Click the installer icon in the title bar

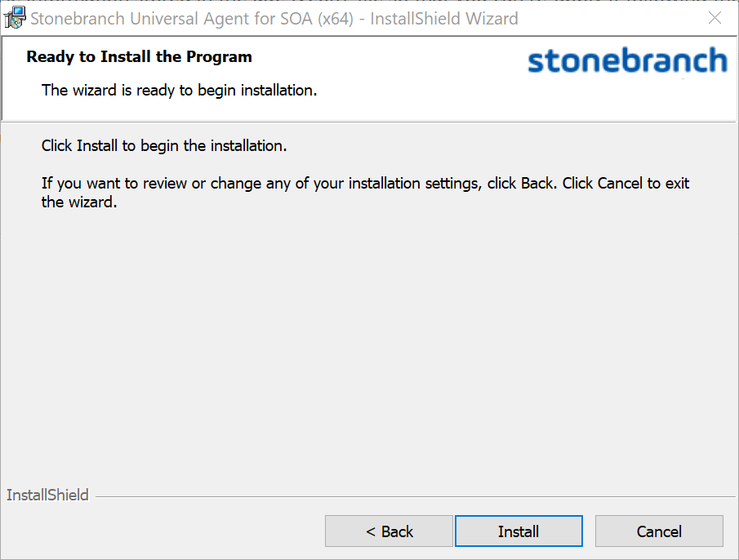[x=14, y=17]
